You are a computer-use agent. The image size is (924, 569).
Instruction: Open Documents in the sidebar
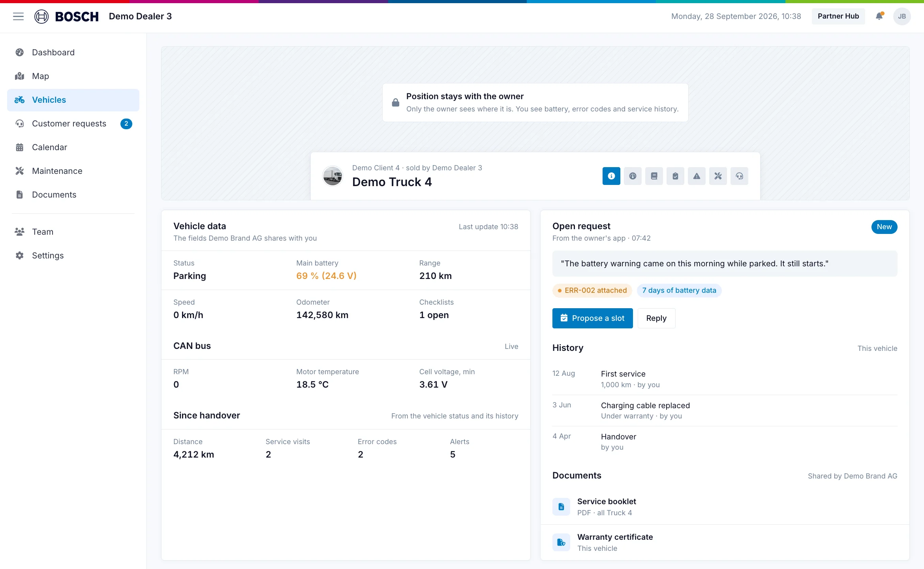(x=73, y=195)
